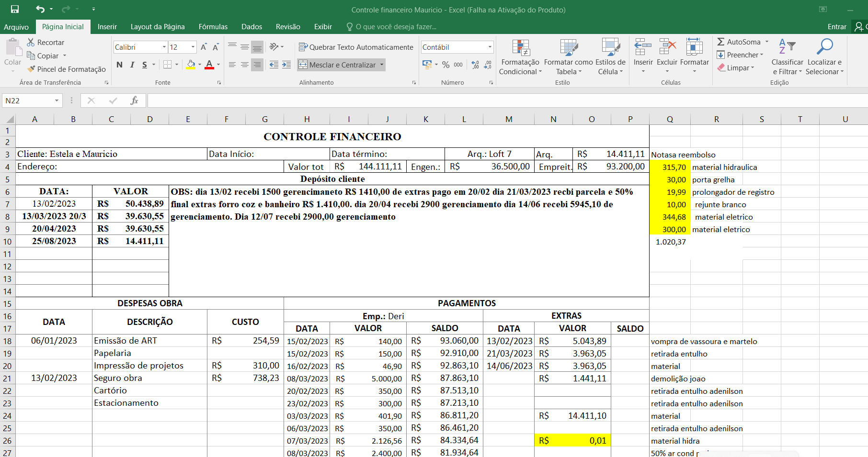Click the text orientation icon
This screenshot has height=457, width=868.
(x=274, y=46)
